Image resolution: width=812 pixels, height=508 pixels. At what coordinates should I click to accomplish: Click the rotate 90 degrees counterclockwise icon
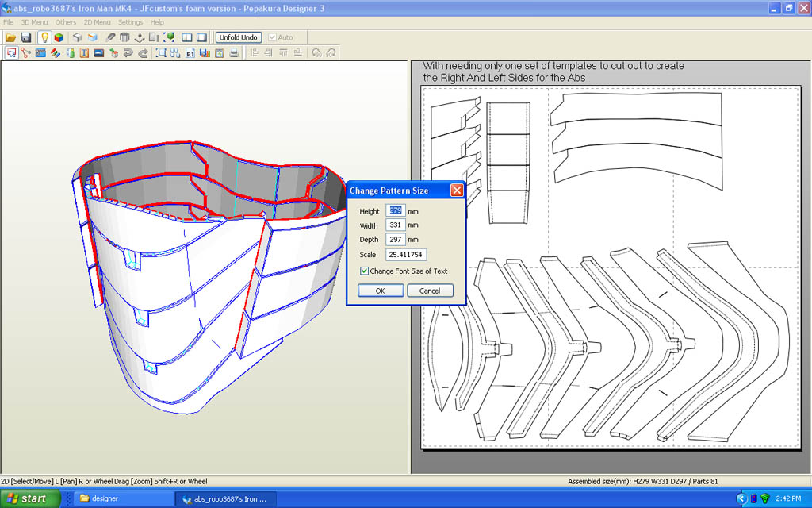pyautogui.click(x=316, y=53)
